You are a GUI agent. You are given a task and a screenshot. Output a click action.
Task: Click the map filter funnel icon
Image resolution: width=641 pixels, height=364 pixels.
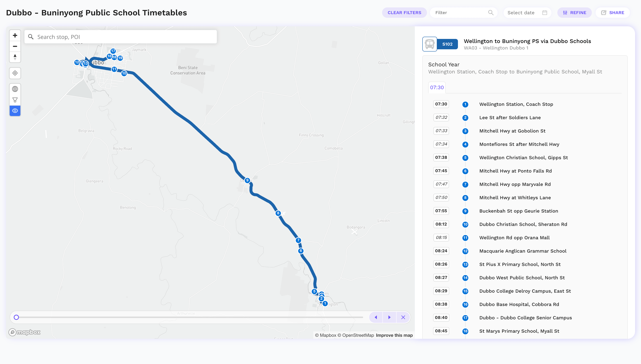tap(15, 100)
